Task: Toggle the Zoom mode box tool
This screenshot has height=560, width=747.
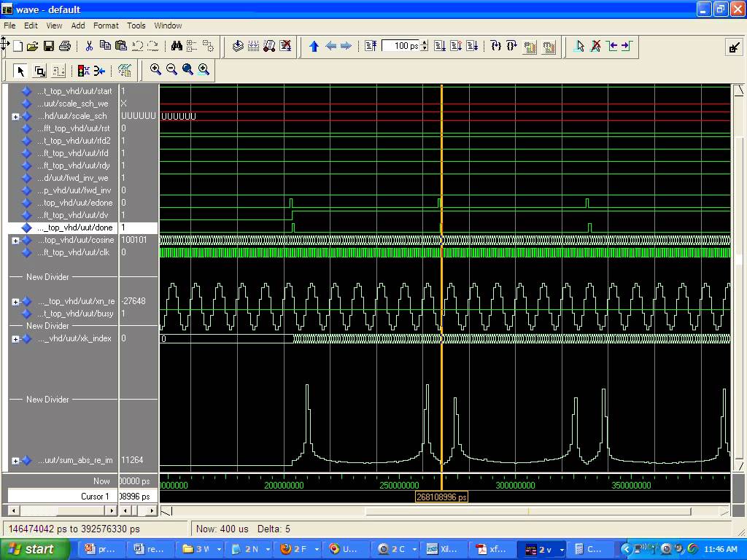Action: tap(39, 71)
